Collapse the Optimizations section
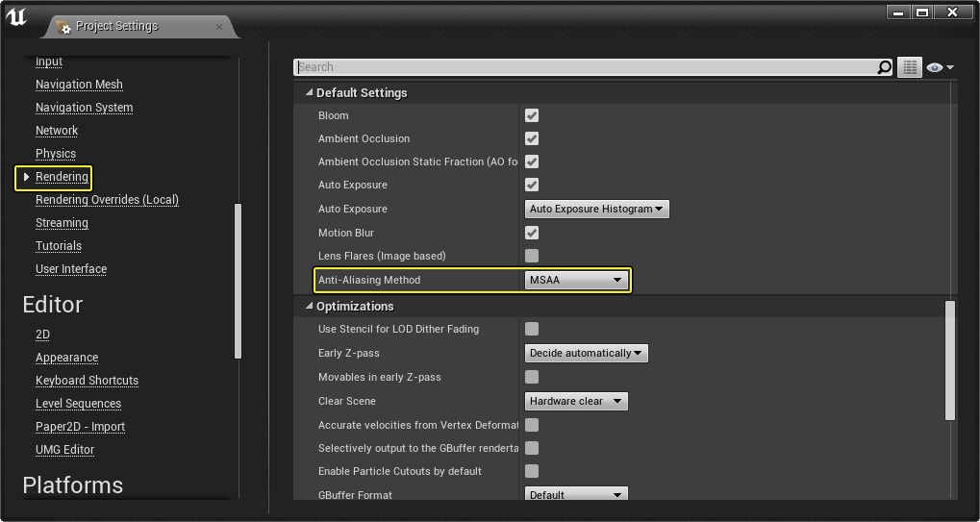980x522 pixels. 310,307
